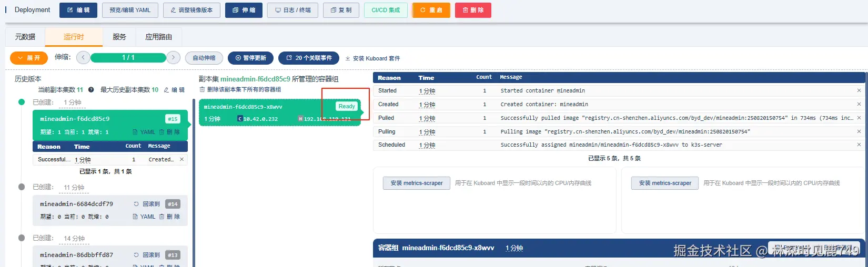Open YAML of mineadmin-f6dcd85c9
868x267 pixels.
144,132
